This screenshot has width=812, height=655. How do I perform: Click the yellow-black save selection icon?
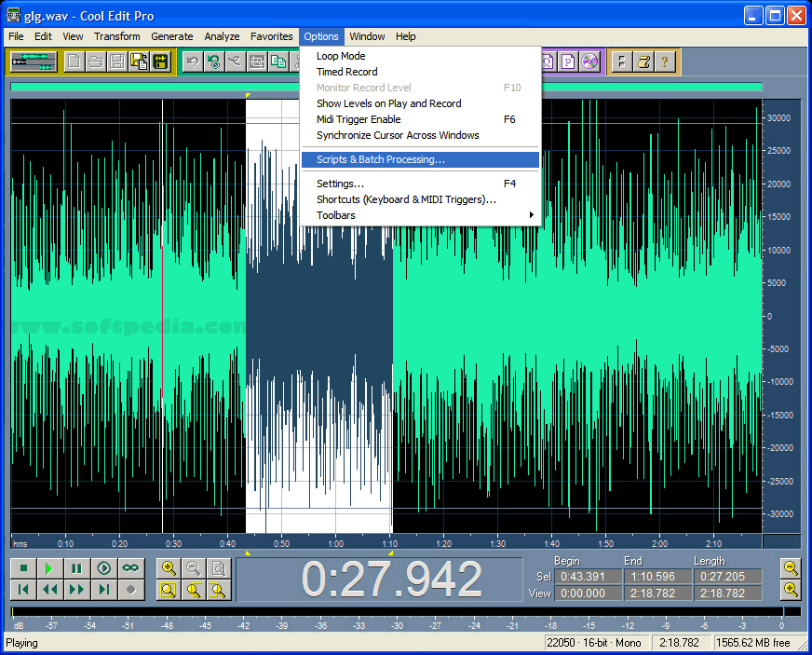tap(160, 61)
